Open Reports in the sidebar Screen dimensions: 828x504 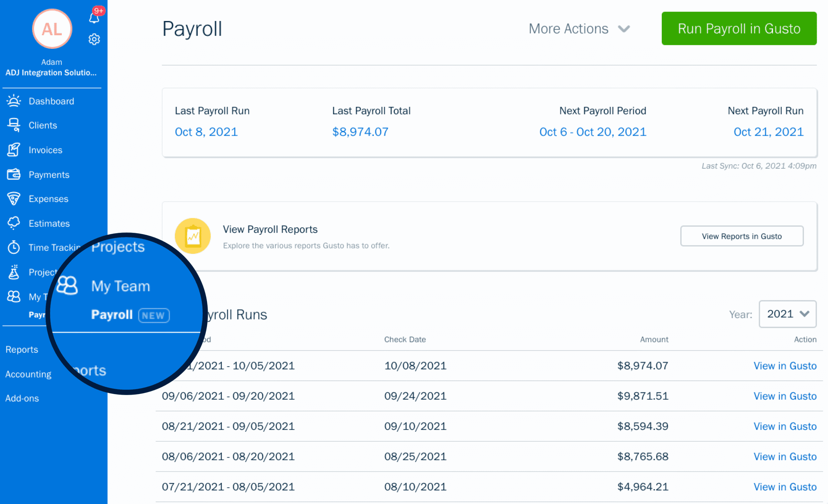22,349
